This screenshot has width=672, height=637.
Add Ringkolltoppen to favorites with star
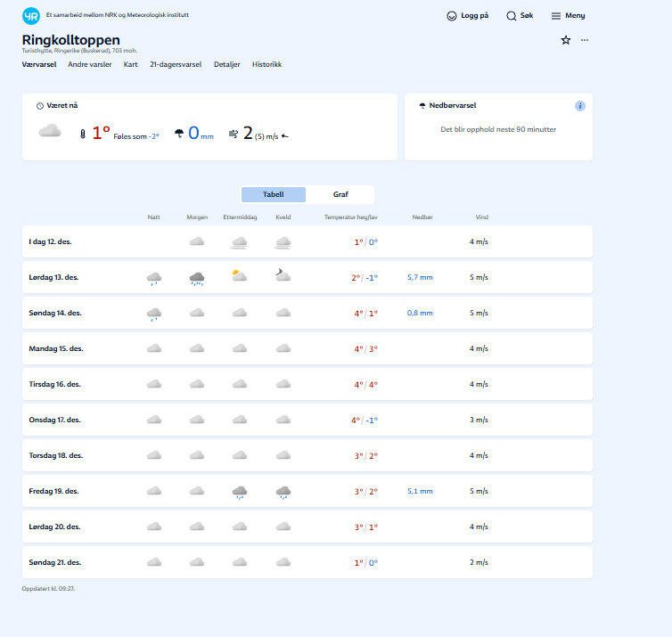click(x=565, y=40)
